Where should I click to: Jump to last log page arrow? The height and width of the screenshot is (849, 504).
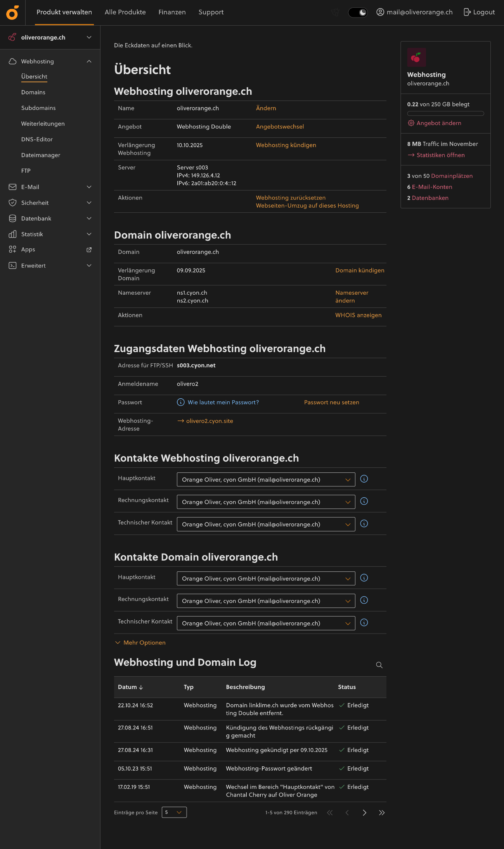[x=382, y=813]
